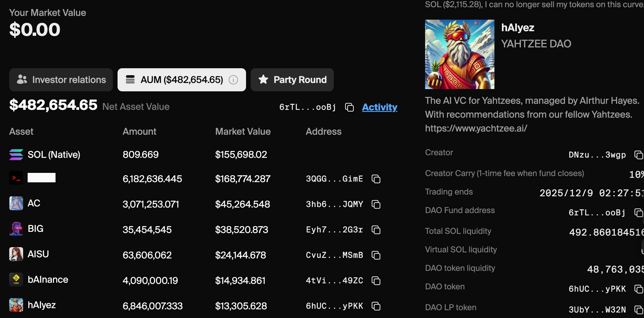Copy the AISU token address CvuZ...MSmB
The image size is (644, 318).
point(376,255)
